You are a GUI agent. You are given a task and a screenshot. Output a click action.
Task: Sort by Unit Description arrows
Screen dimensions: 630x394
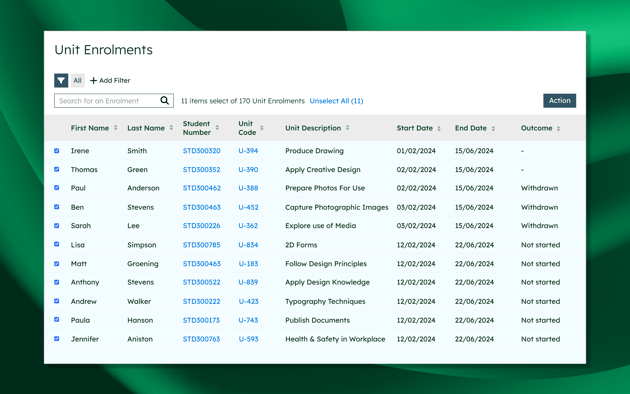click(x=348, y=128)
